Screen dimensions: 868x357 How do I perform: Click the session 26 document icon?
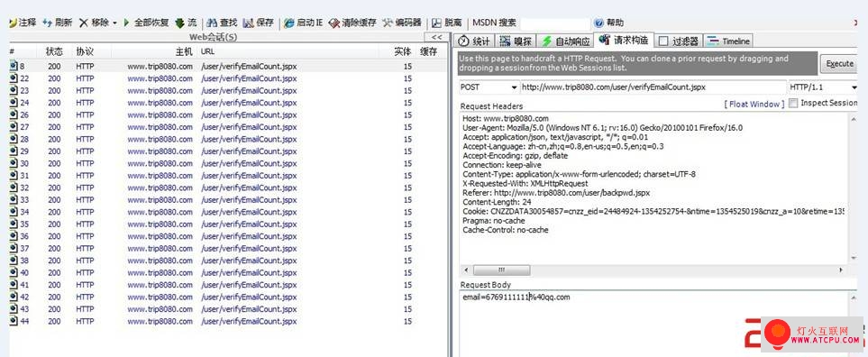click(14, 114)
